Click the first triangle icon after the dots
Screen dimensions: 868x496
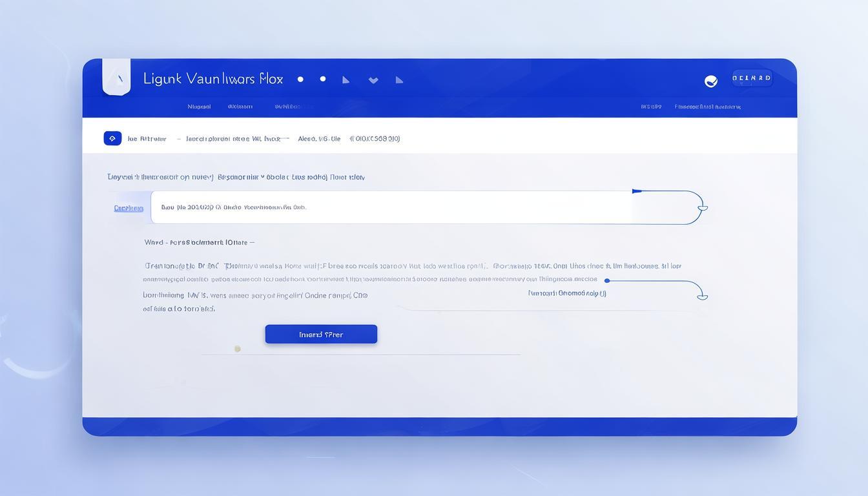[346, 80]
